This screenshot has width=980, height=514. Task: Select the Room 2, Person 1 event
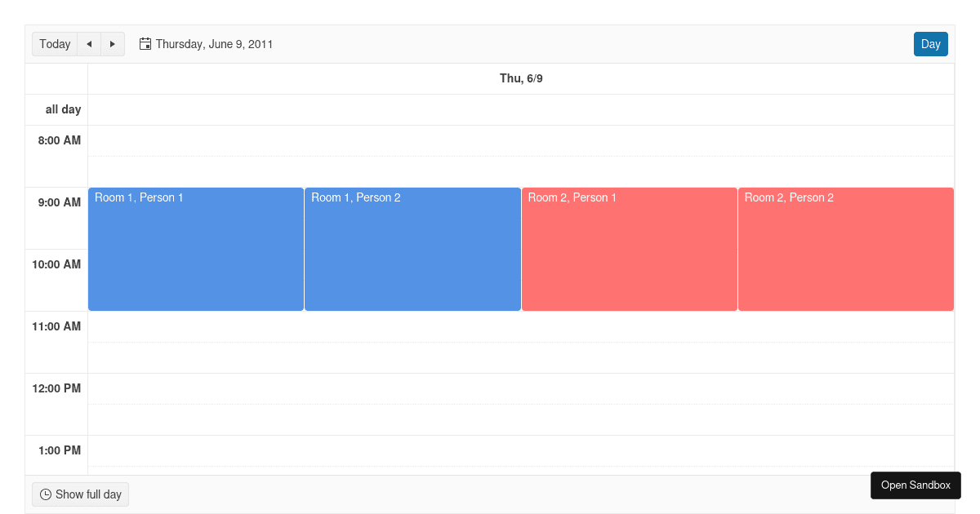[x=629, y=249]
